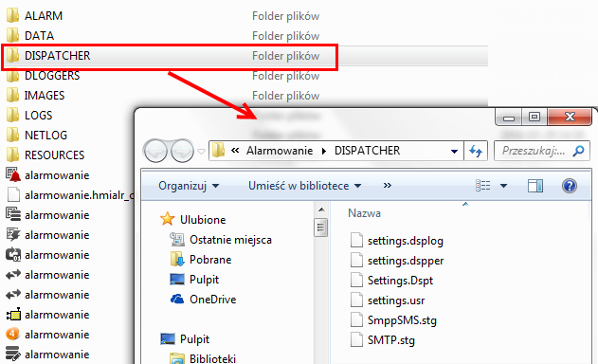Click Alarmowanie in the address breadcrumb

click(280, 151)
